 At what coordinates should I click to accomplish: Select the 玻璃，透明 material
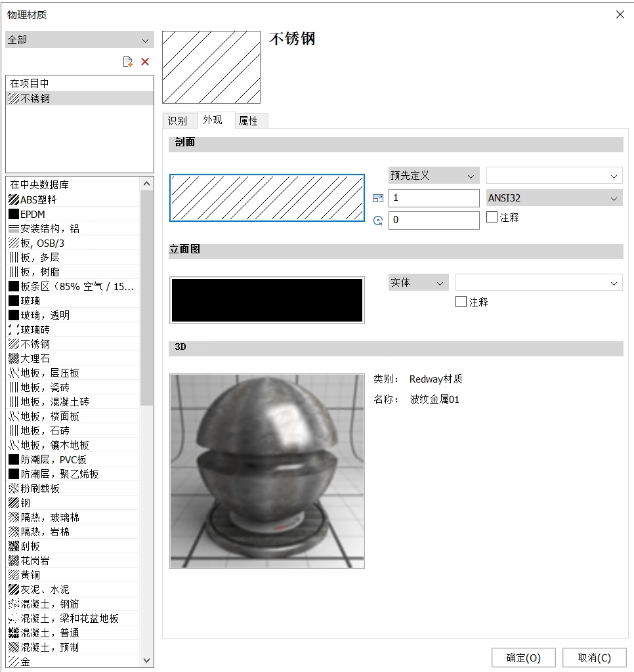[74, 315]
